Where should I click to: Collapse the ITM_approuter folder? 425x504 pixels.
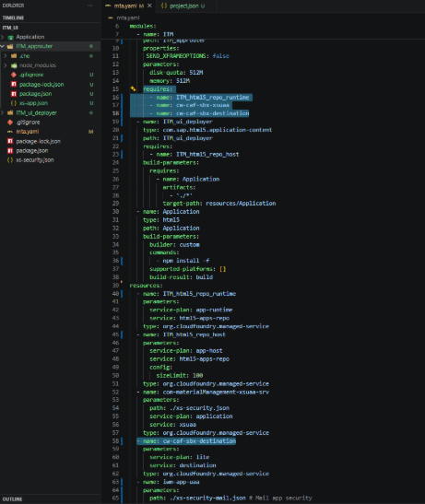pos(3,46)
